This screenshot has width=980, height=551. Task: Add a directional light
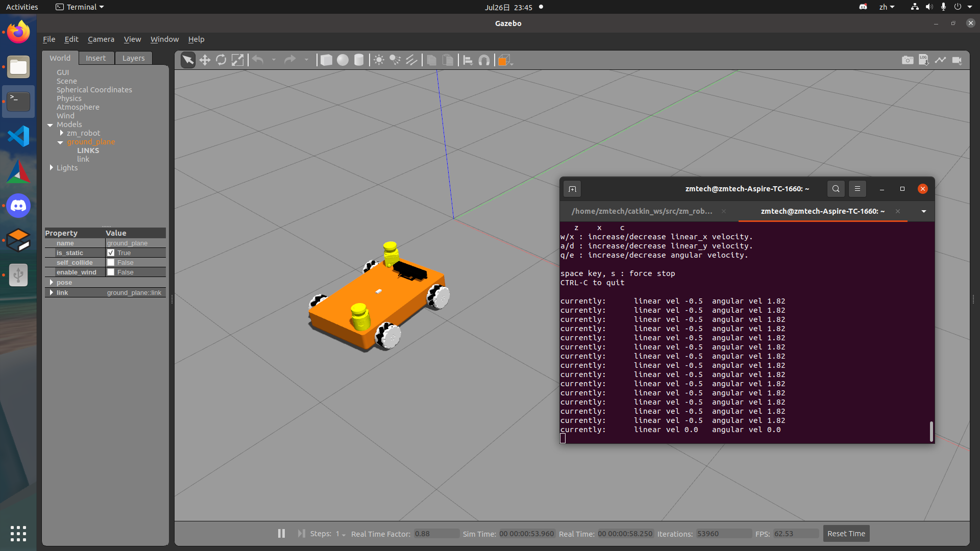[x=411, y=60]
